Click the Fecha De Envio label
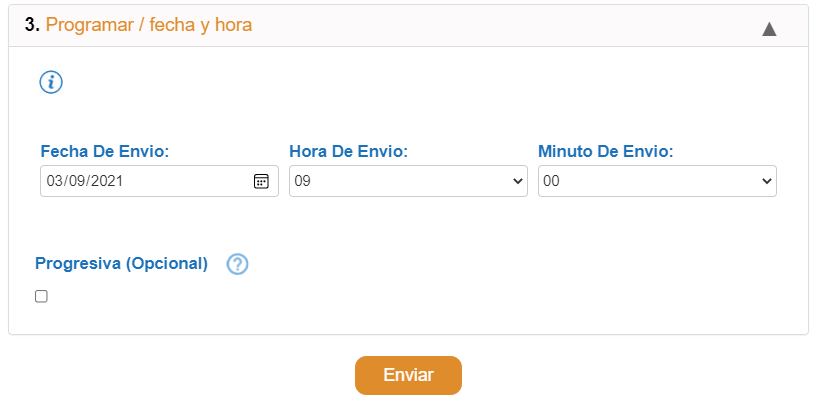Viewport: 817px width, 402px height. coord(105,152)
